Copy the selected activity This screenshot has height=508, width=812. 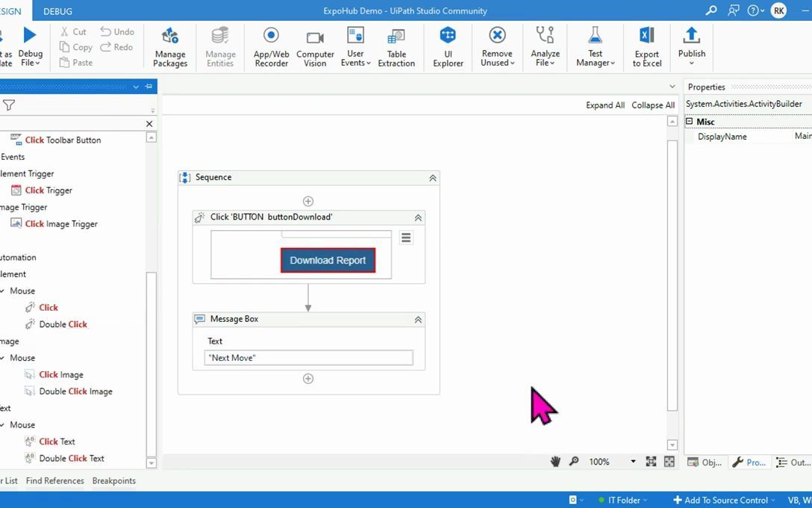click(x=75, y=47)
